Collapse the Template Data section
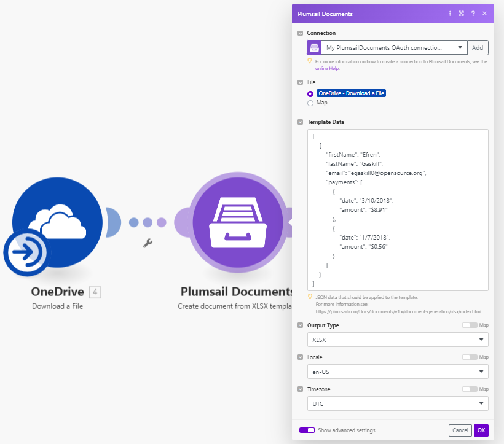The height and width of the screenshot is (444, 504). pyautogui.click(x=300, y=122)
